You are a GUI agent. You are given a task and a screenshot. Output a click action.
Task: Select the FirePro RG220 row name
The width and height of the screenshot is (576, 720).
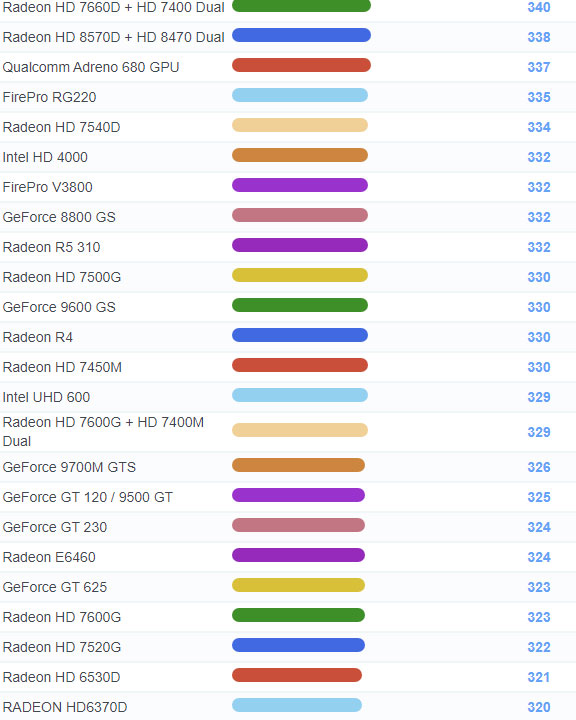50,97
